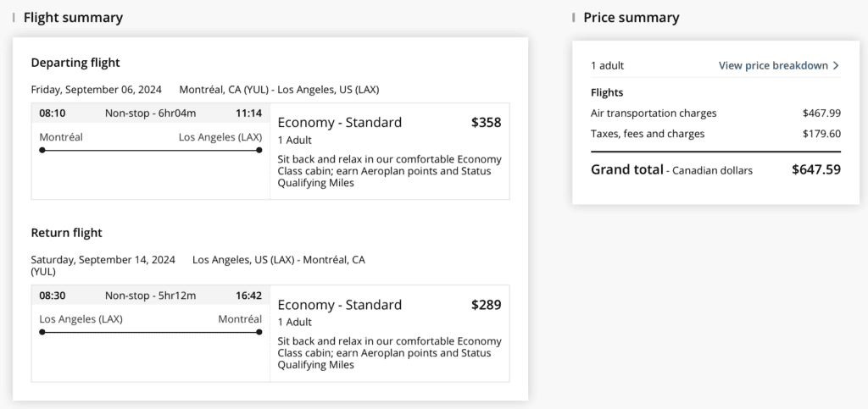
Task: Click the Taxes, fees and charges label
Action: click(x=648, y=134)
